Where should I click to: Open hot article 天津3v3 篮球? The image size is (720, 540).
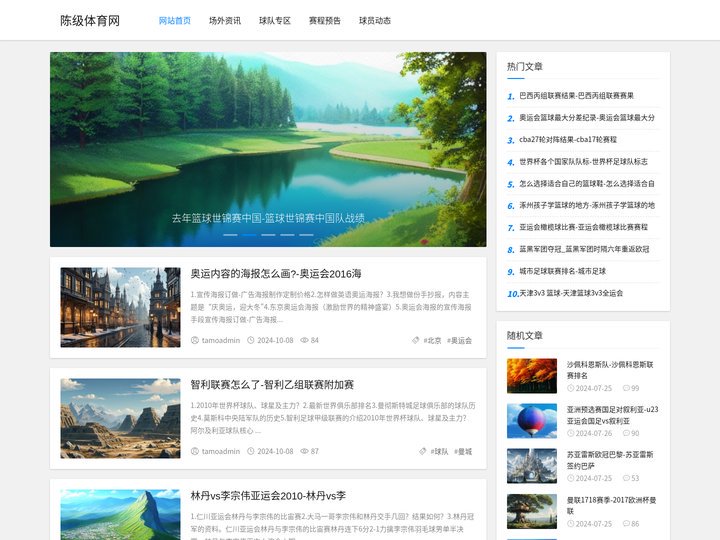tap(571, 293)
